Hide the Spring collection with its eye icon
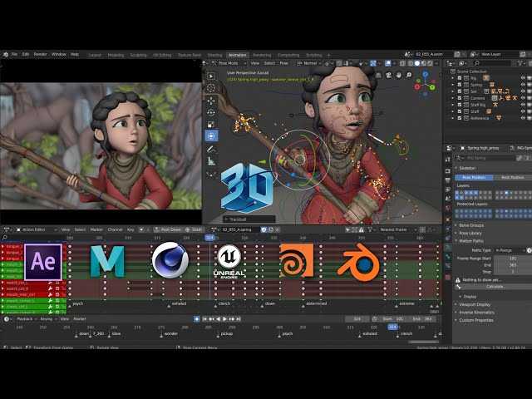Screen dimensions: 532x399 click(x=523, y=85)
